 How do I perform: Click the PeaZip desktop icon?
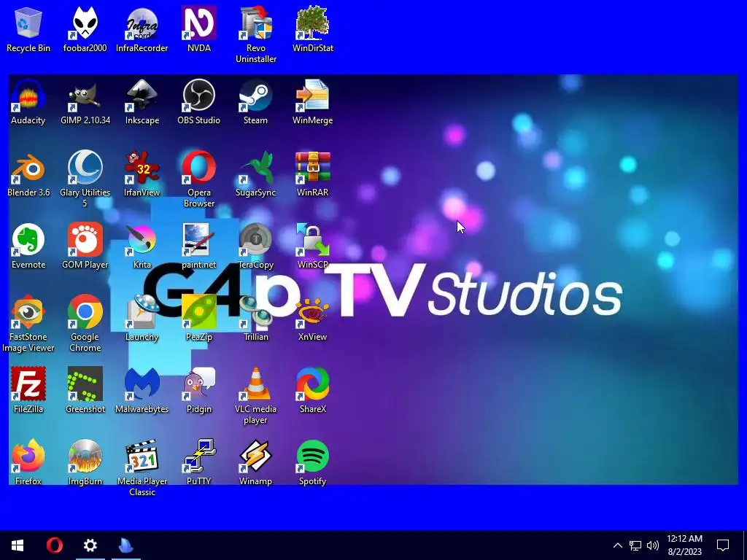coord(198,319)
